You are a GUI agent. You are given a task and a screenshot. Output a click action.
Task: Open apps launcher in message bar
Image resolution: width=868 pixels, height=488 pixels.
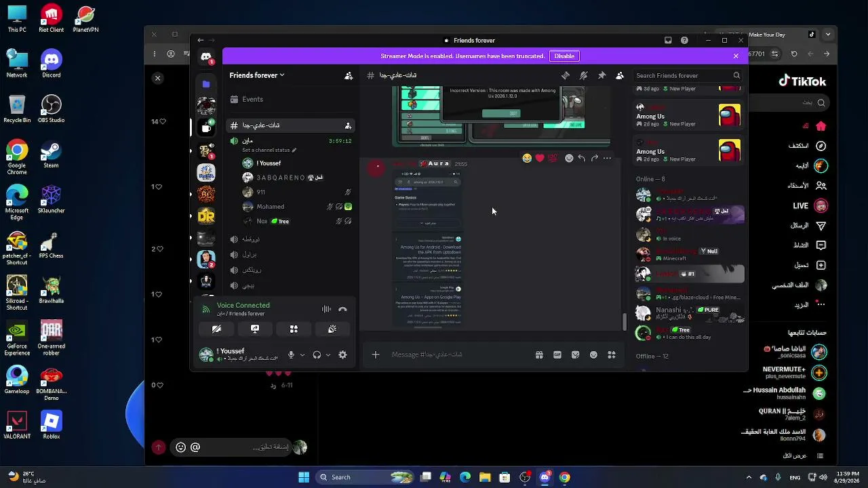[612, 354]
